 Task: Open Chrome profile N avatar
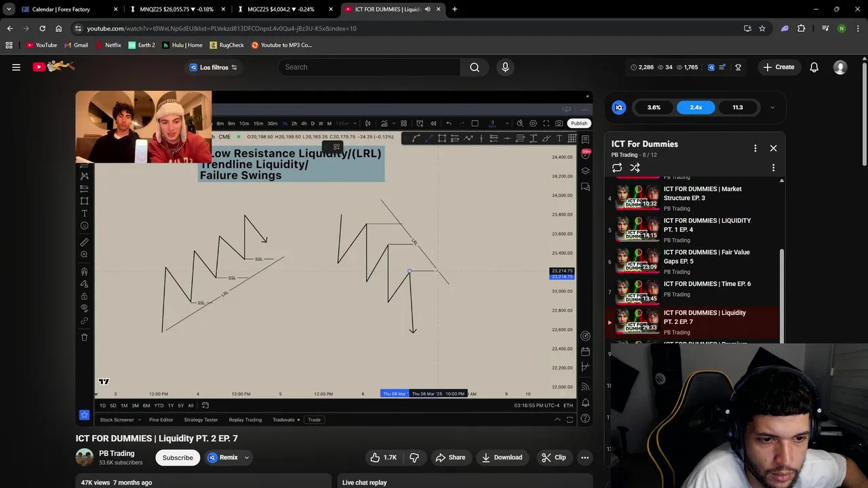click(x=842, y=28)
